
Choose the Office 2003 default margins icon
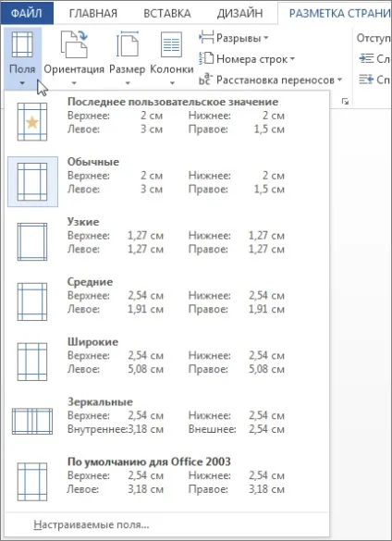(32, 482)
